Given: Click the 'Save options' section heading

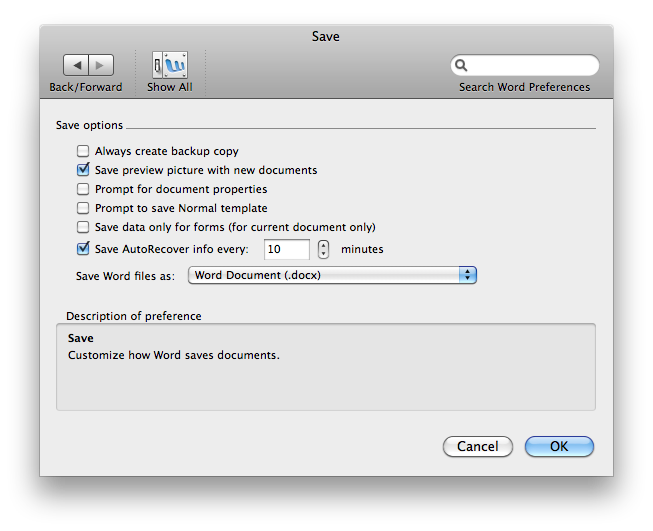Looking at the screenshot, I should point(90,125).
